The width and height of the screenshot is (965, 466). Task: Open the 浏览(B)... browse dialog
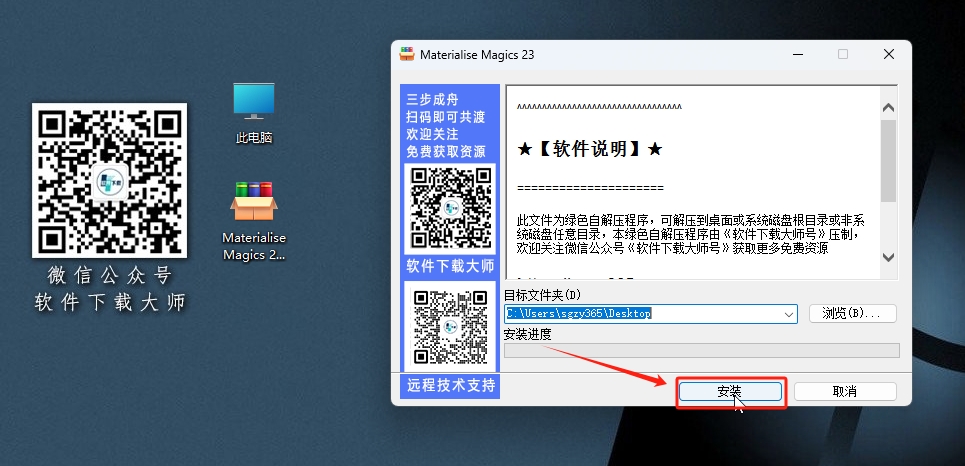pos(852,313)
